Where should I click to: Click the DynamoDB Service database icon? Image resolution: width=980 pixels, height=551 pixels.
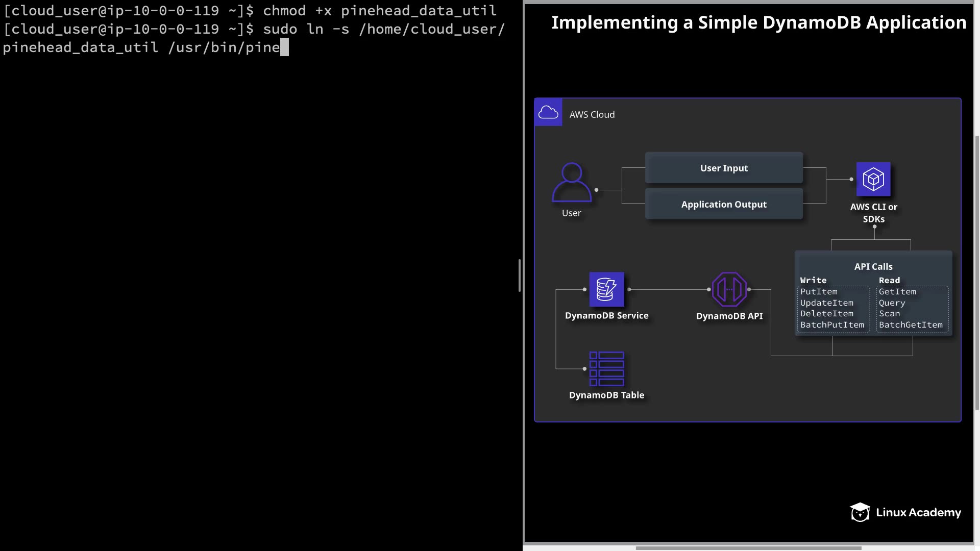[x=606, y=289]
